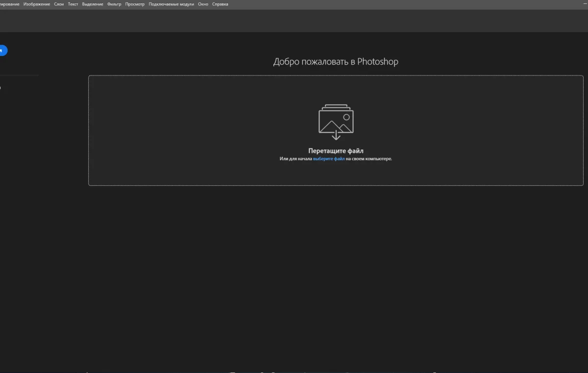
Task: Open the Фильтр menu
Action: [x=114, y=4]
